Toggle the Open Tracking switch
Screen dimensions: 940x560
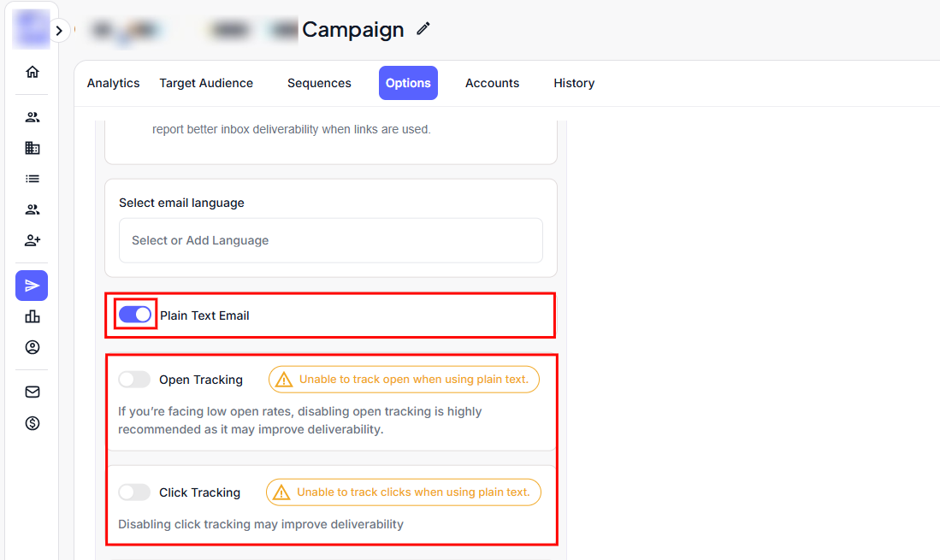click(134, 380)
